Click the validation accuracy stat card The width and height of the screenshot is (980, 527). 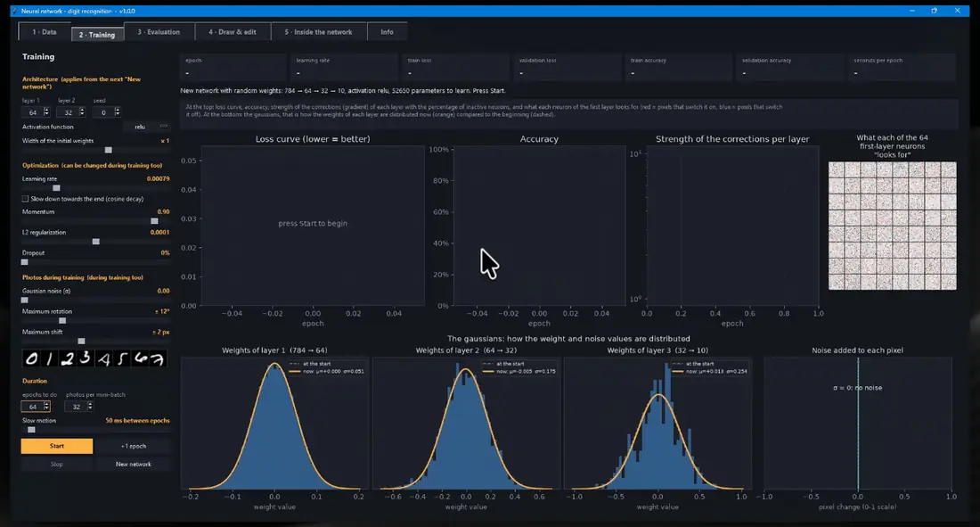coord(789,67)
